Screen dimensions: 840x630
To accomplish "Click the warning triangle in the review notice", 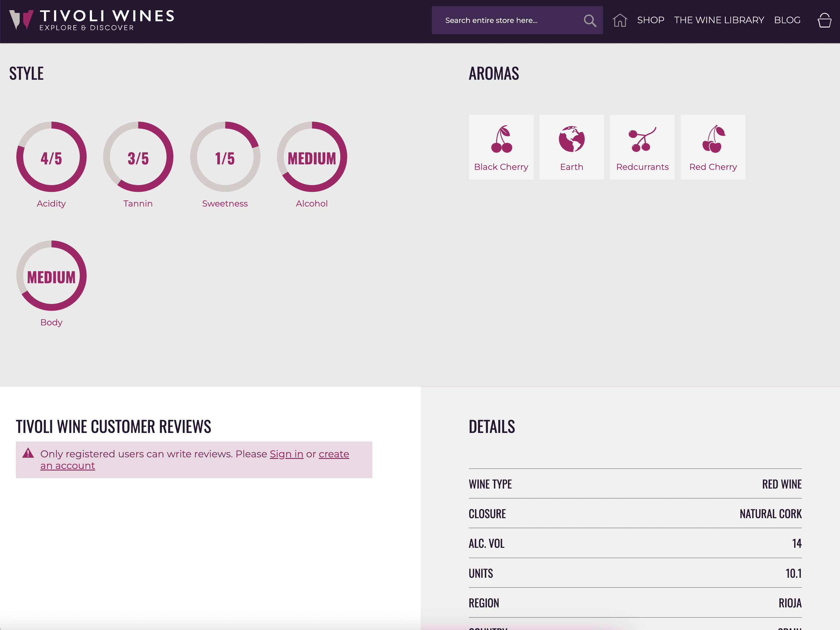I will tap(28, 453).
